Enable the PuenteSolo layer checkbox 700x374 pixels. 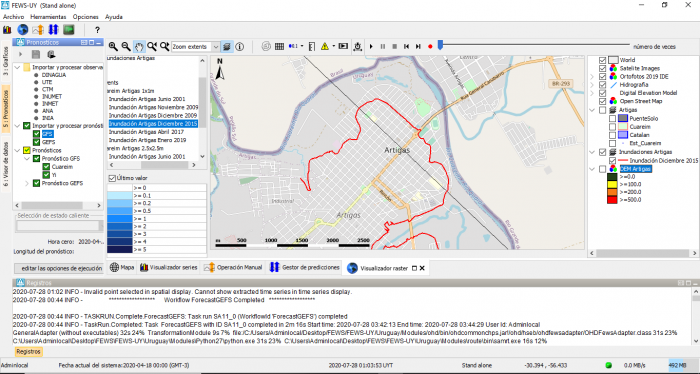(x=612, y=118)
